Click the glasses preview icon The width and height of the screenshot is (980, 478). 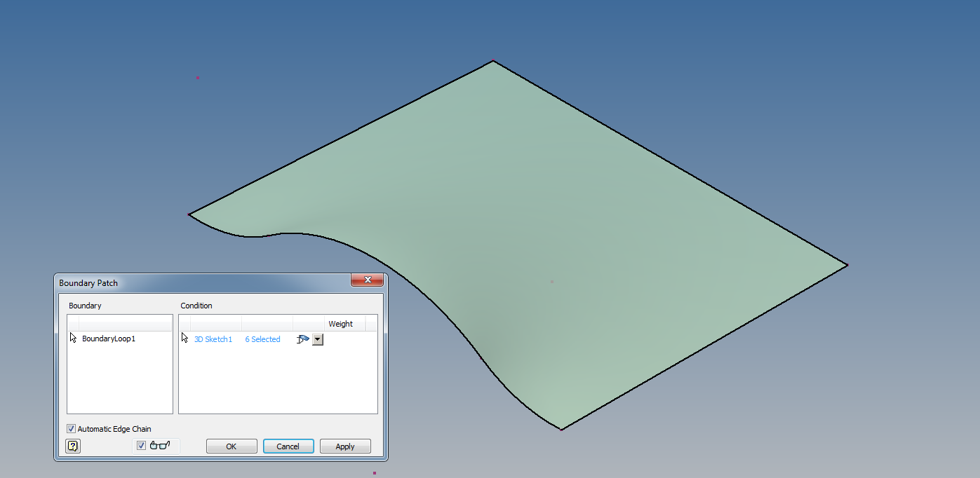coord(160,444)
